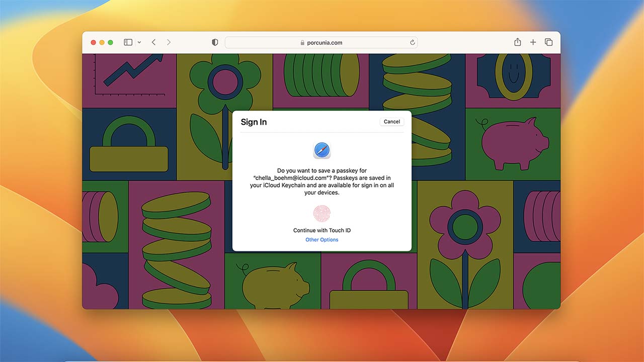This screenshot has width=644, height=362.
Task: Click the 'Continue with Touch ID' text
Action: point(322,230)
